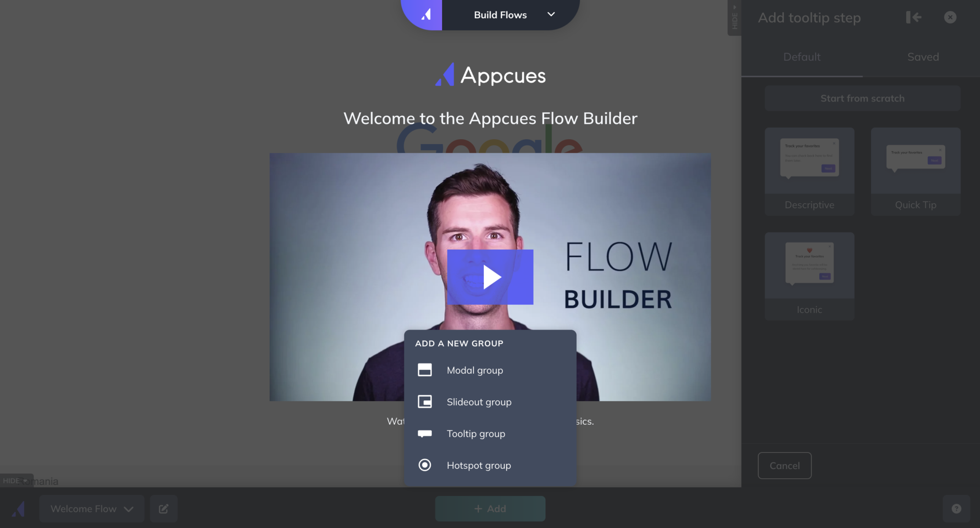
Task: Click the Start from scratch button
Action: tap(862, 98)
